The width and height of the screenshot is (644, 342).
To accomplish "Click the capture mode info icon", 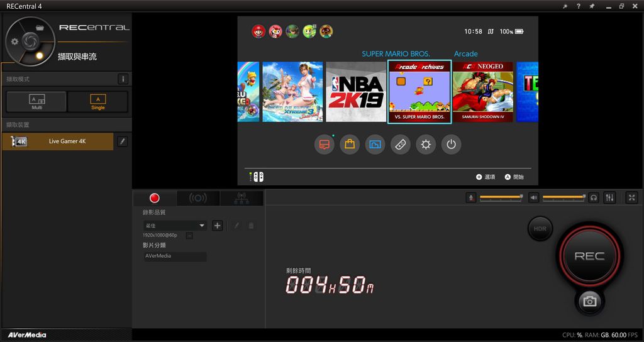I will click(123, 79).
